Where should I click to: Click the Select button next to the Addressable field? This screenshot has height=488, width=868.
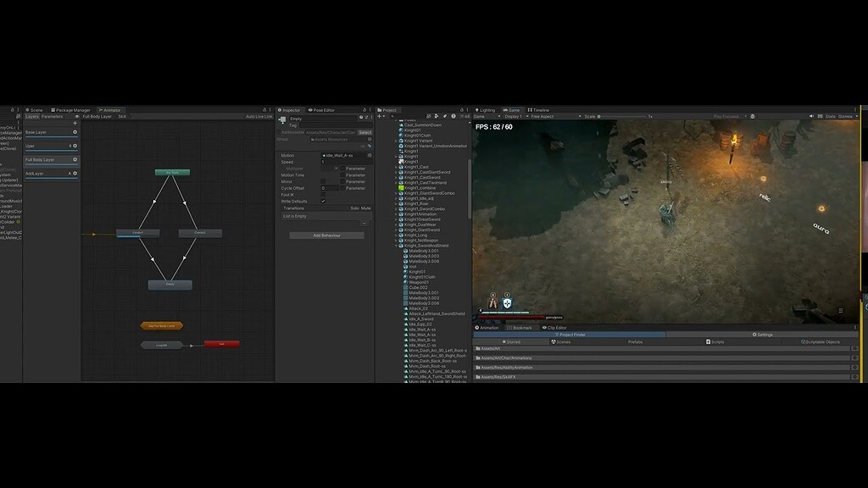tap(365, 132)
